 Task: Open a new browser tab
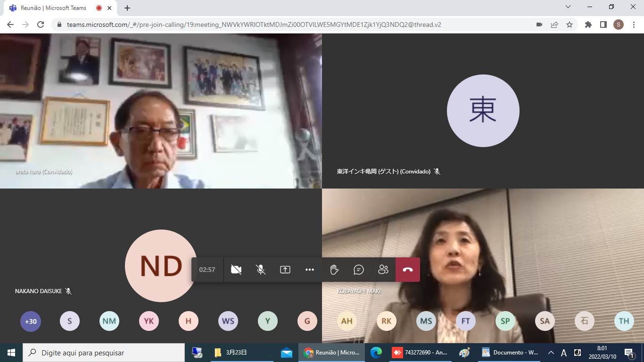click(127, 8)
